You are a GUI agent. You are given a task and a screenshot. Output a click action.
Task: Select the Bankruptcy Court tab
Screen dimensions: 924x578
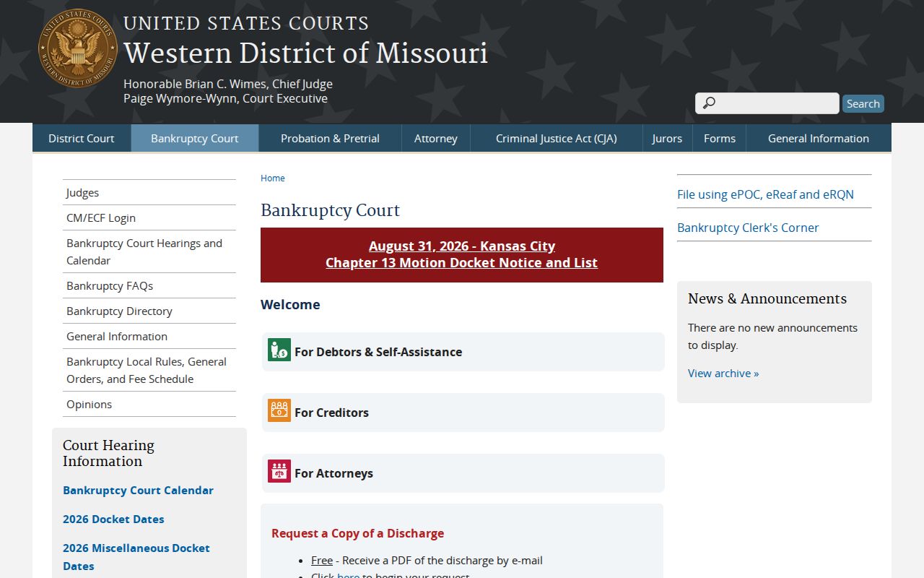point(195,138)
